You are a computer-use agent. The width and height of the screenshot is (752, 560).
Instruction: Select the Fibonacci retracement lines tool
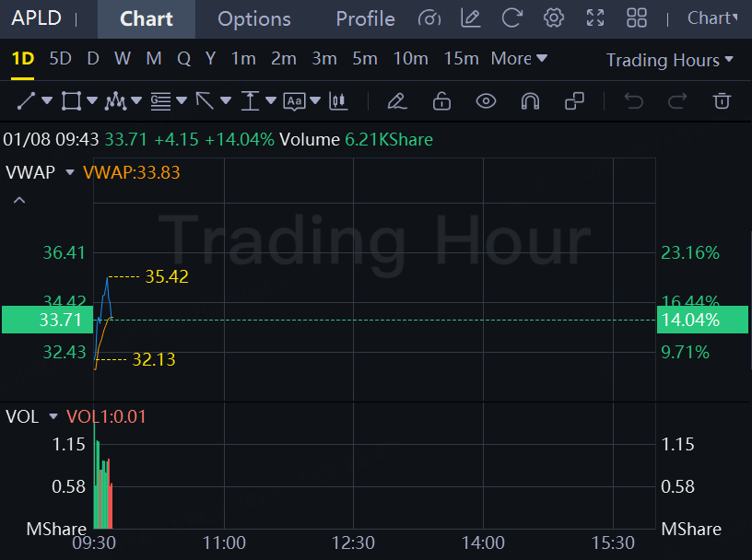pyautogui.click(x=160, y=101)
